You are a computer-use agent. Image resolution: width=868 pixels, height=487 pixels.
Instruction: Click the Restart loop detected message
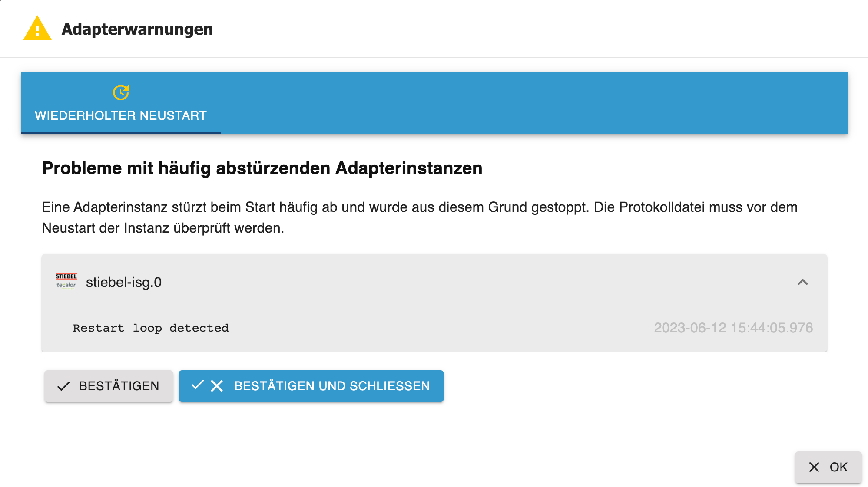(151, 328)
